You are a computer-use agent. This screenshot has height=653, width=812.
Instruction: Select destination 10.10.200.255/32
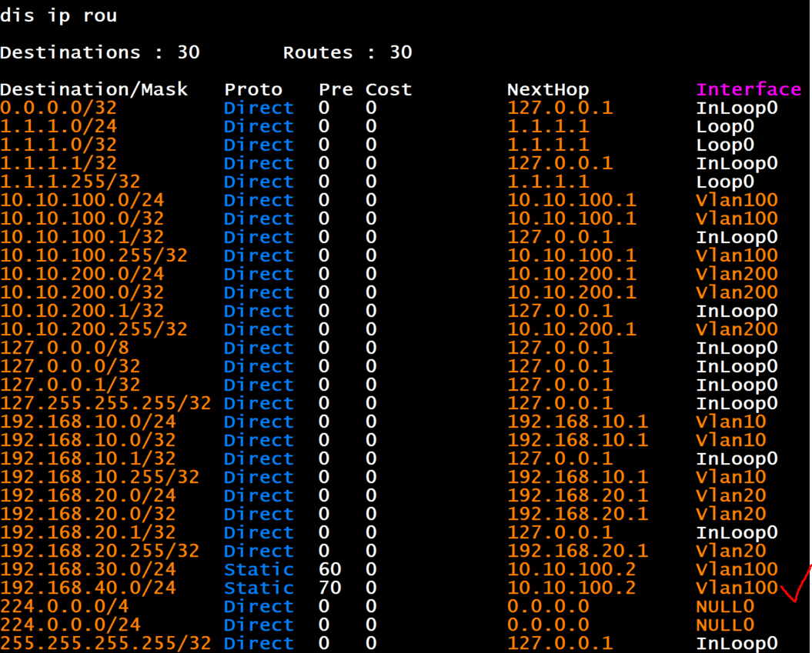click(x=94, y=329)
